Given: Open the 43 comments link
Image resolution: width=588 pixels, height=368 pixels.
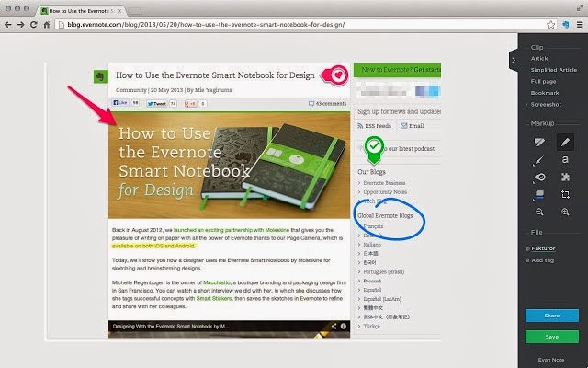Looking at the screenshot, I should click(327, 103).
